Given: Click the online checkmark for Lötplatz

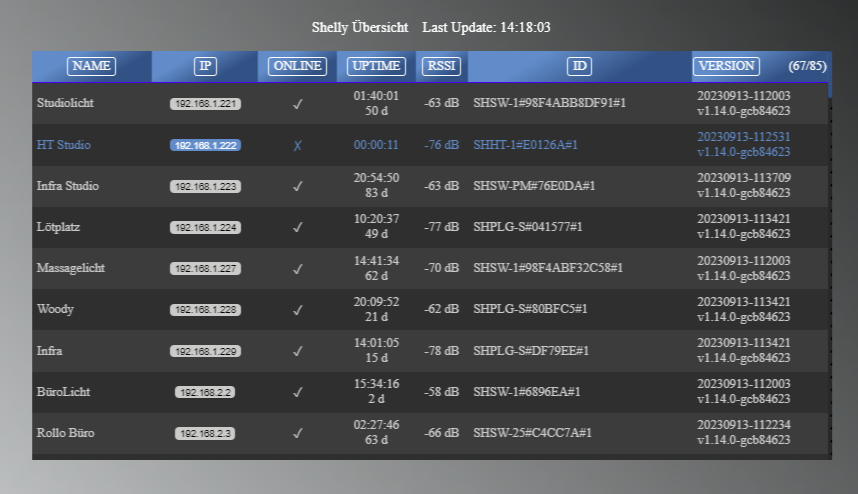Looking at the screenshot, I should coord(297,228).
